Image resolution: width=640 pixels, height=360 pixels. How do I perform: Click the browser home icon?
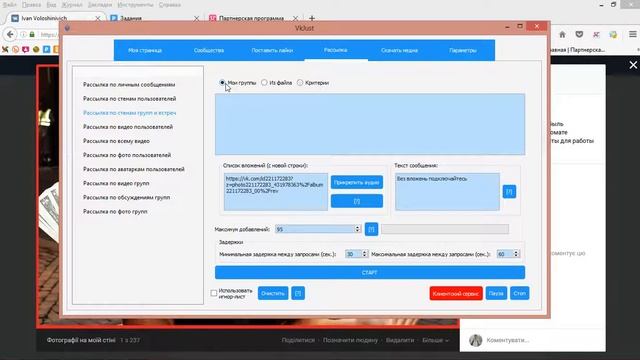pos(562,35)
